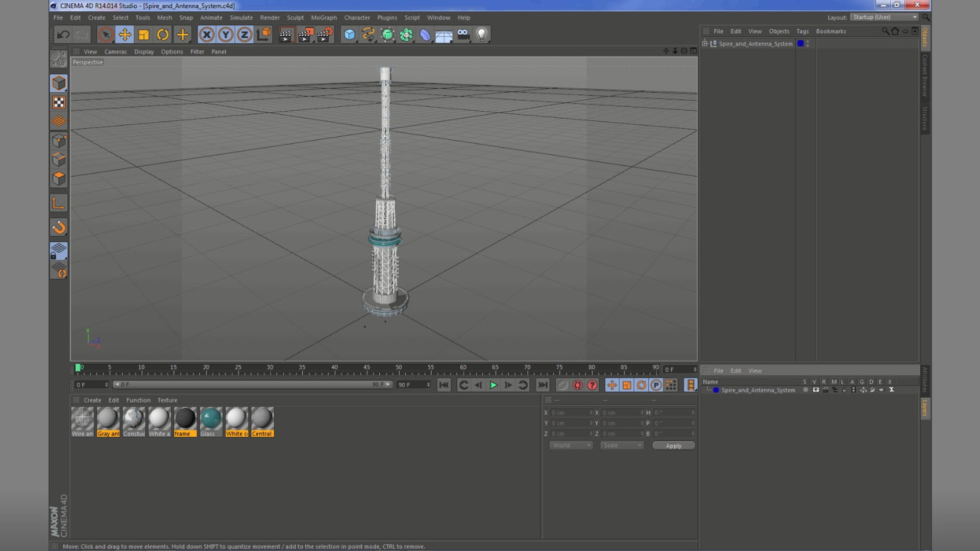Go to start of animation
The height and width of the screenshot is (551, 980).
click(x=444, y=385)
